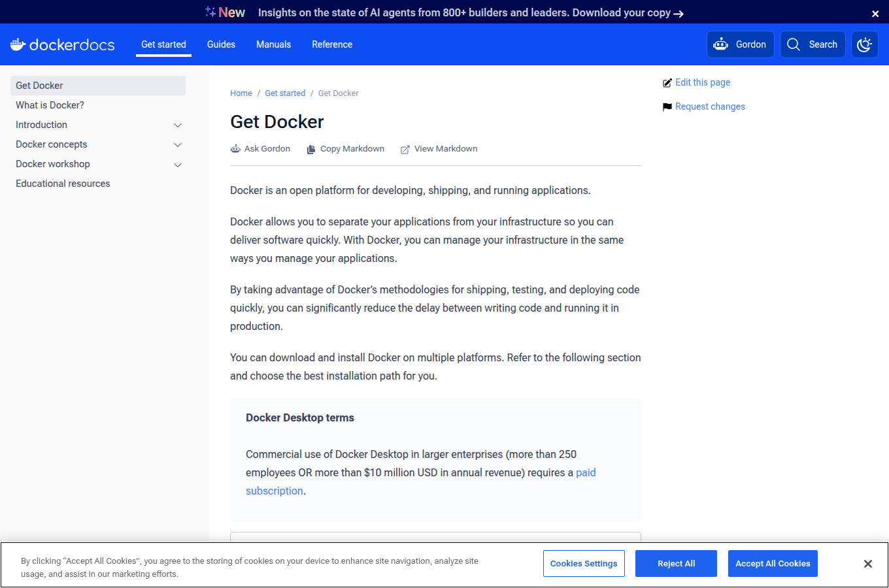The image size is (889, 588).
Task: Click the sparkle icon beside New
Action: click(210, 12)
